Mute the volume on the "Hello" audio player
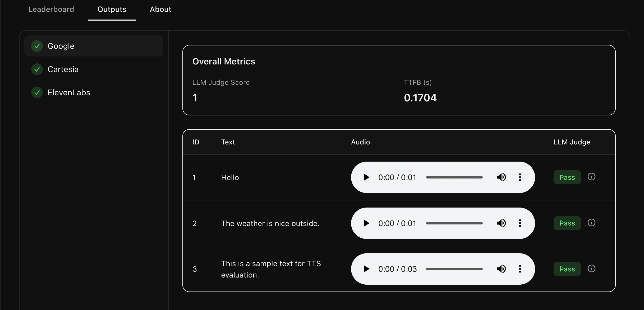This screenshot has height=310, width=644. click(501, 177)
